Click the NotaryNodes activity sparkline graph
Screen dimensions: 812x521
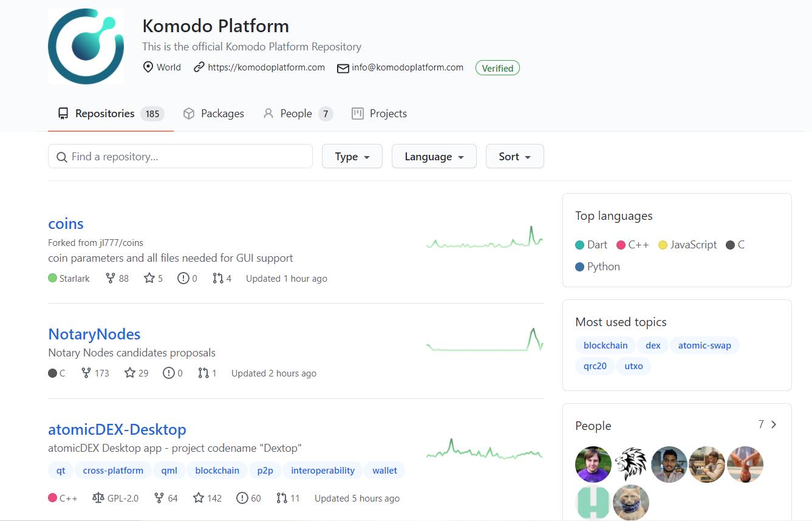(485, 340)
